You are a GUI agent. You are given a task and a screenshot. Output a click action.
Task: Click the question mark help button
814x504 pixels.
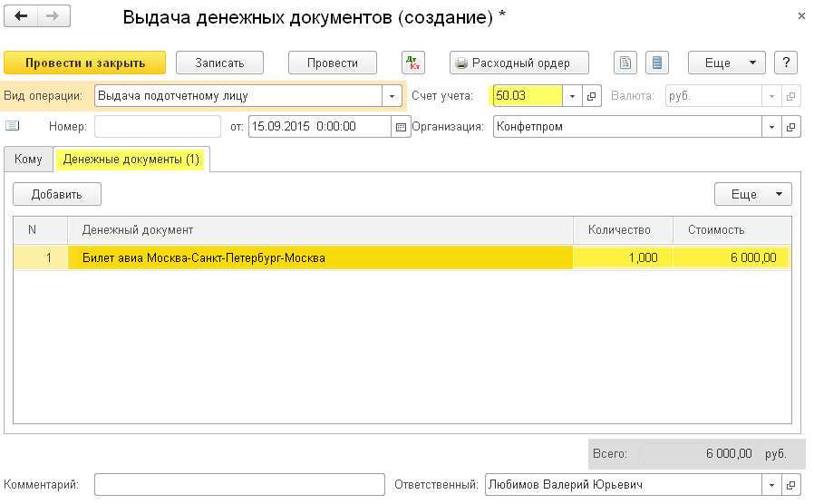pyautogui.click(x=786, y=63)
